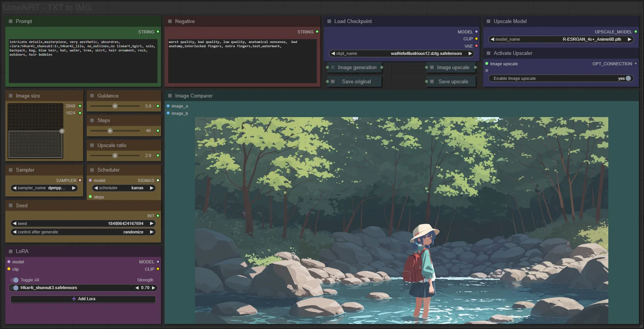Collapse the Prompt node using its title square
The height and width of the screenshot is (329, 644).
pyautogui.click(x=10, y=21)
